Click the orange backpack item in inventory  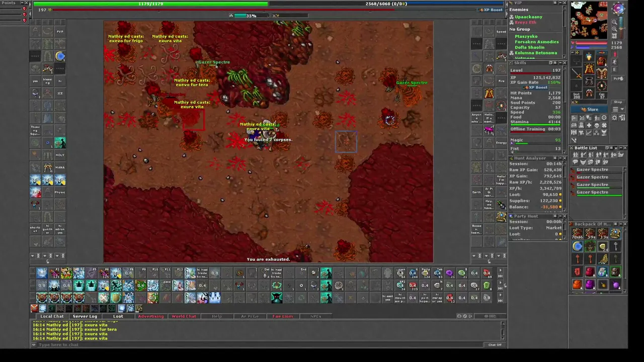point(578,285)
